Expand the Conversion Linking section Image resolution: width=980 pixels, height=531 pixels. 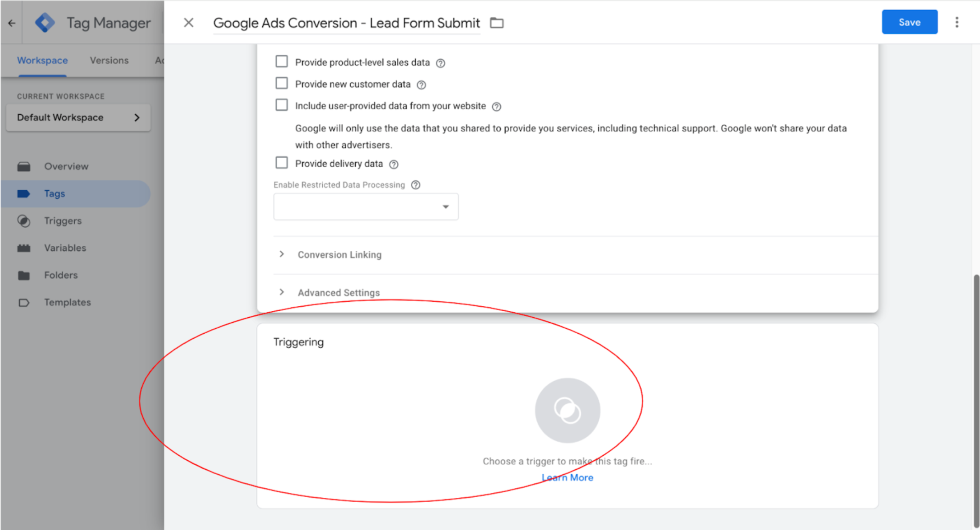(x=339, y=255)
